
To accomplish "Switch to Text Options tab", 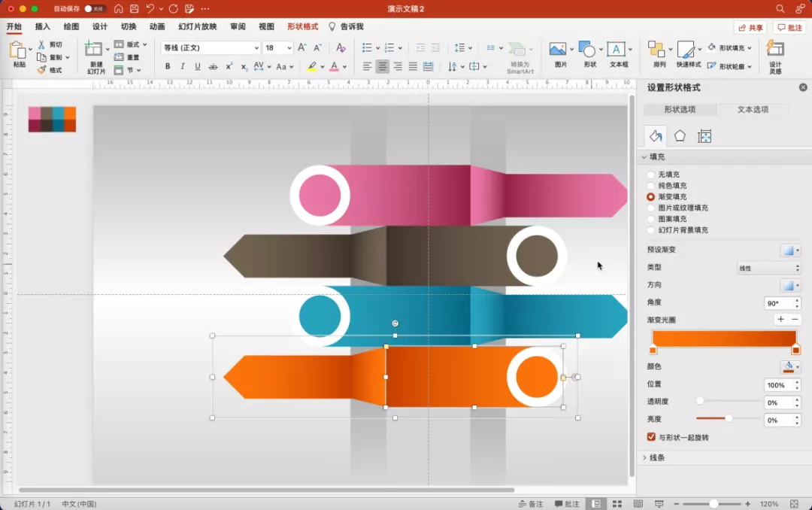I will point(753,109).
